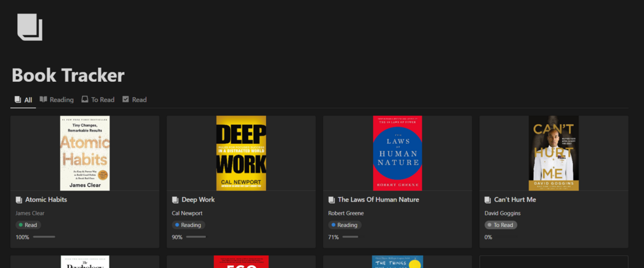Click the 0% progress value on Can't Hurt Me
Image resolution: width=644 pixels, height=268 pixels.
488,237
